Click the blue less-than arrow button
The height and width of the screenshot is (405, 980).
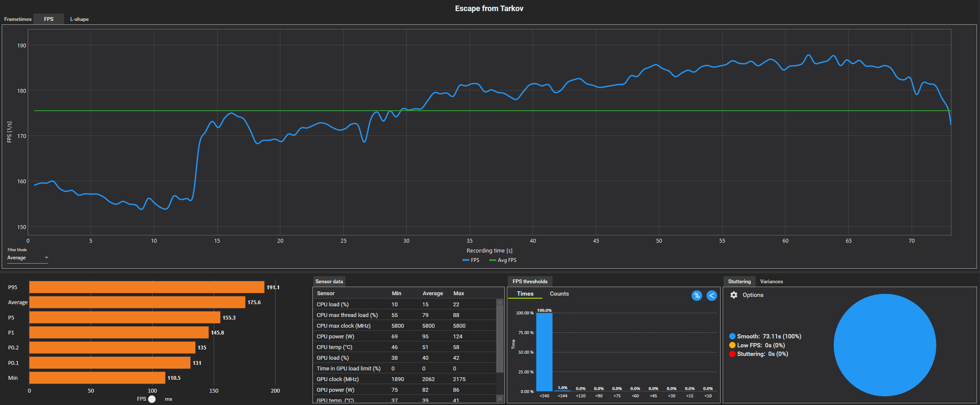(712, 295)
